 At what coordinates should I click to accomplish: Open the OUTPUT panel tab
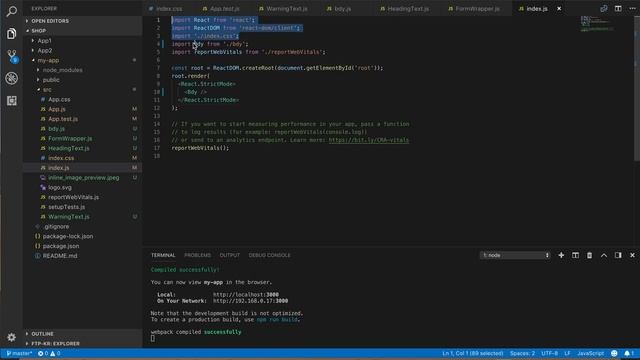pos(230,255)
